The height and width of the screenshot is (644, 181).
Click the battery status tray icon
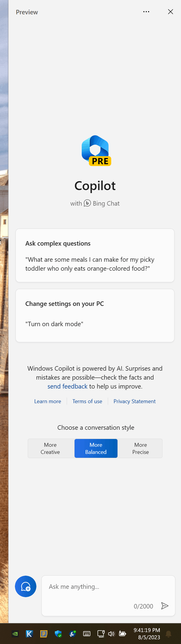coord(122,633)
